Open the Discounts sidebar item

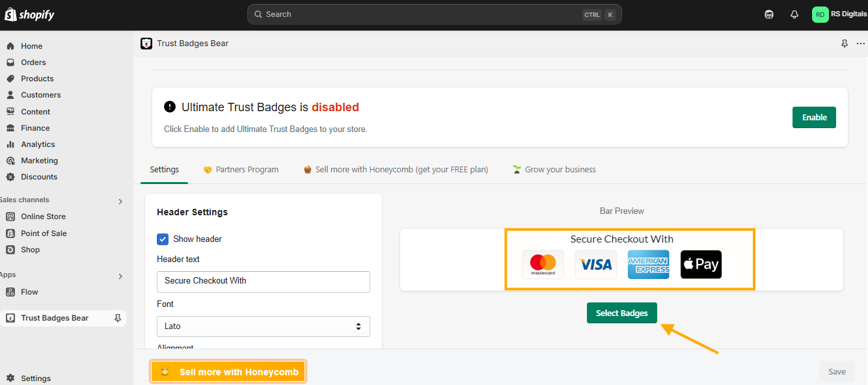tap(39, 177)
